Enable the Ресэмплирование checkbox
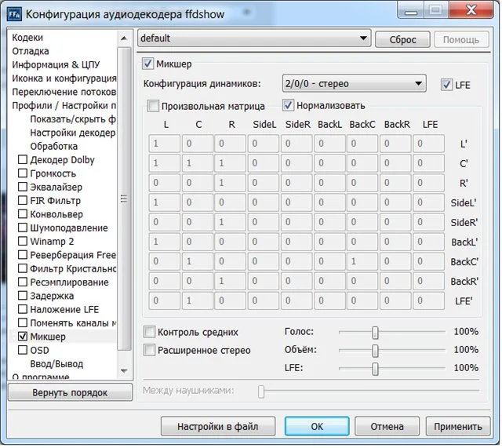The height and width of the screenshot is (448, 502). pyautogui.click(x=23, y=282)
